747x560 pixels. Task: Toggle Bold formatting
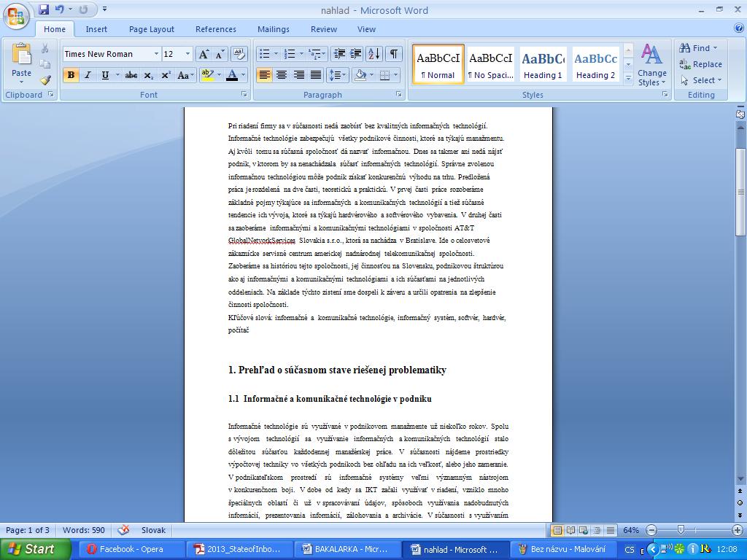71,75
